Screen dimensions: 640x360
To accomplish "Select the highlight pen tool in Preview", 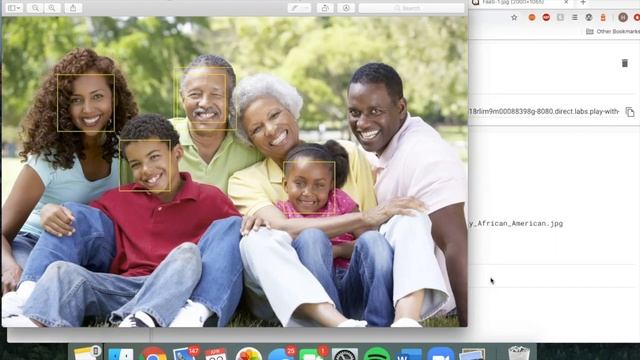I will pos(295,8).
